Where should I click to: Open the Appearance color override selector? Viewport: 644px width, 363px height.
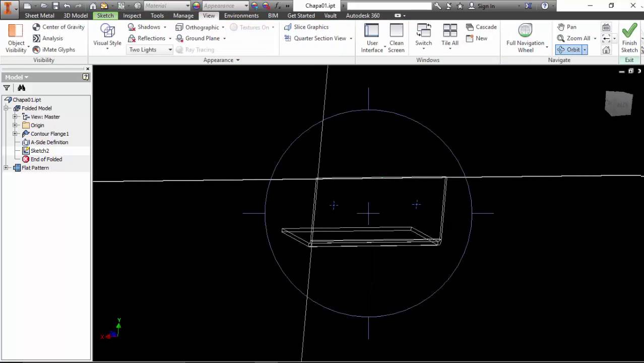point(225,6)
